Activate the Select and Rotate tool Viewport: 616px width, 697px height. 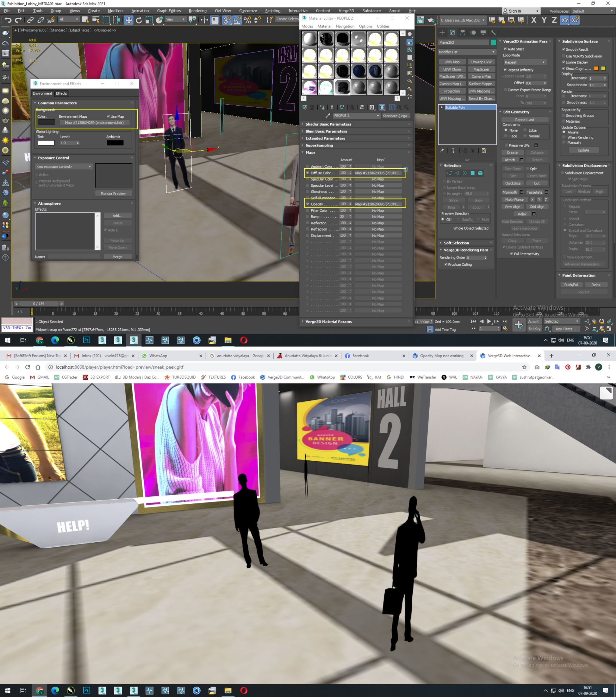(x=139, y=20)
